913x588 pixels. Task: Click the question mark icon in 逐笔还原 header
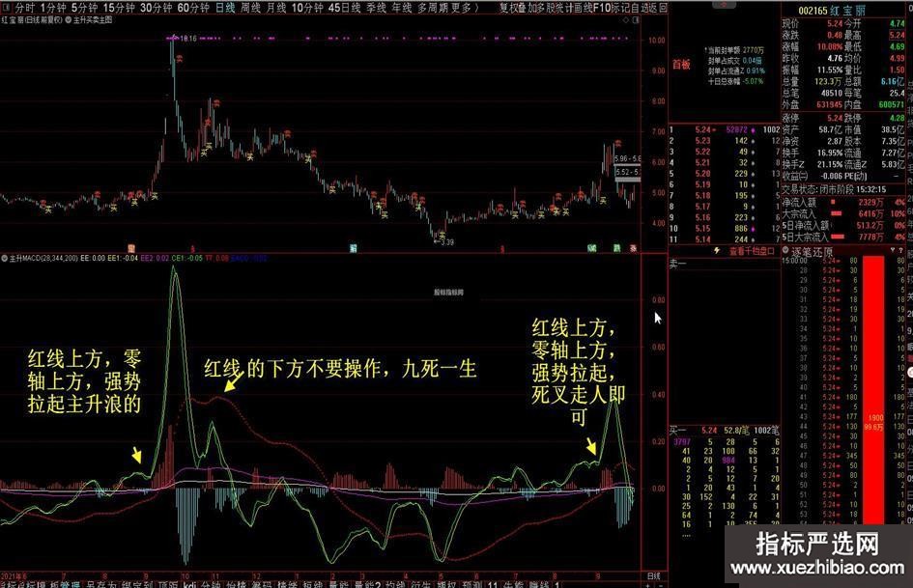click(902, 250)
